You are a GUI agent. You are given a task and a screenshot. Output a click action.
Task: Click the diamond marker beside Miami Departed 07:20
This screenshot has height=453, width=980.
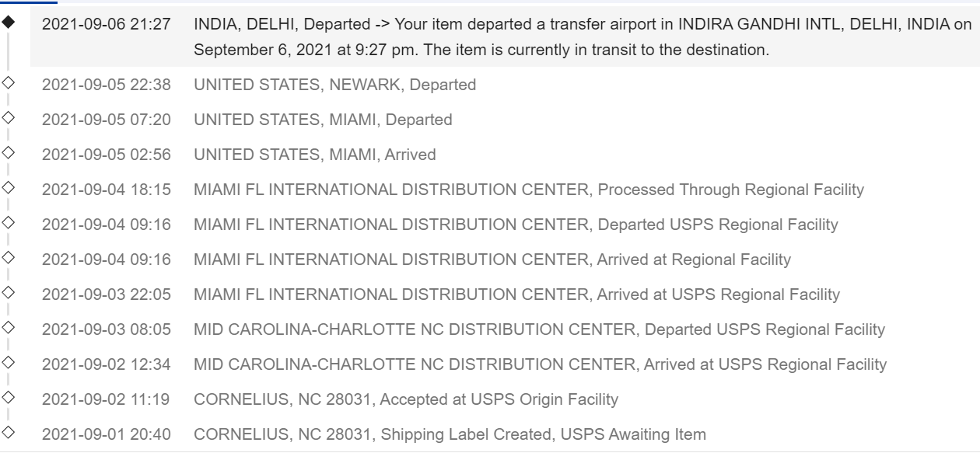tap(9, 117)
